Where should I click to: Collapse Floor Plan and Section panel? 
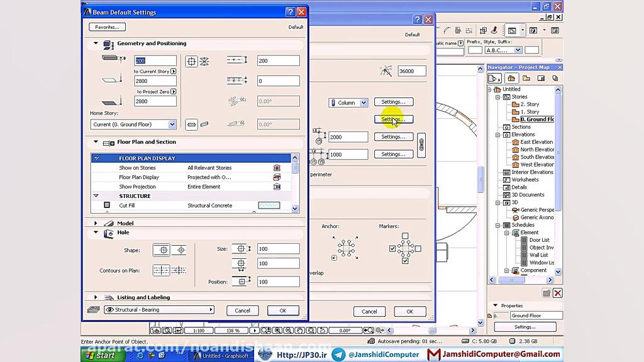96,142
